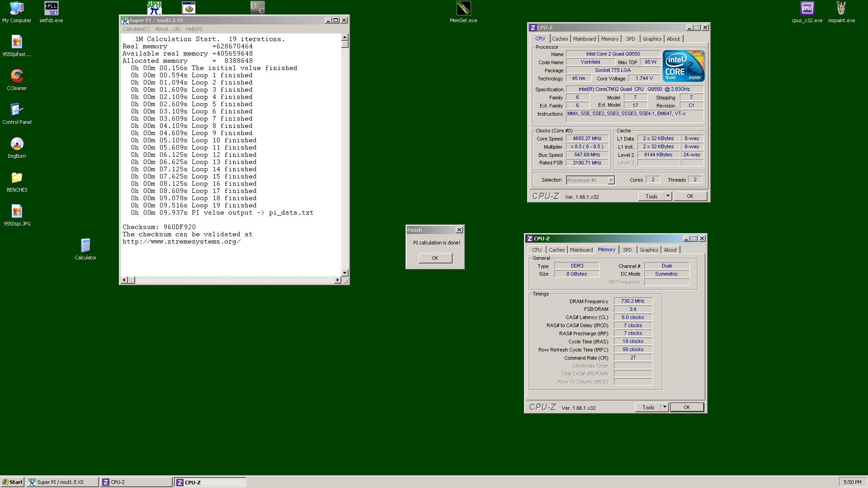The width and height of the screenshot is (868, 488).
Task: Click the Checksum: 960DF920 line
Action: click(159, 227)
